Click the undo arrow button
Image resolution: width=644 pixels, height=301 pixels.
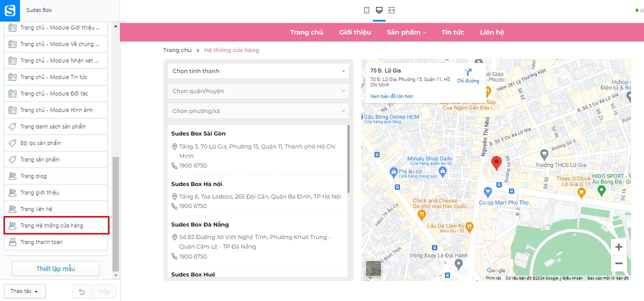click(82, 291)
